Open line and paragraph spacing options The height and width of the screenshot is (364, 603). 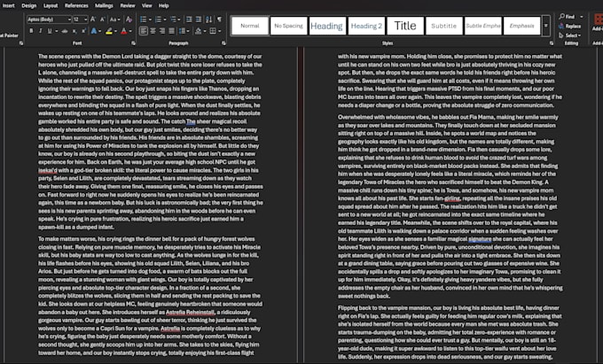183,31
